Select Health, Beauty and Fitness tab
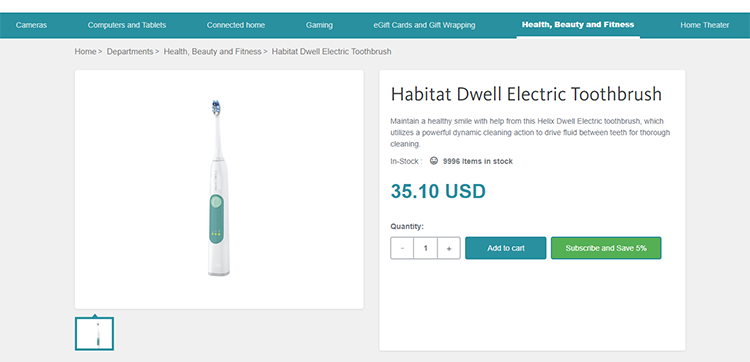The width and height of the screenshot is (750, 362). [578, 24]
